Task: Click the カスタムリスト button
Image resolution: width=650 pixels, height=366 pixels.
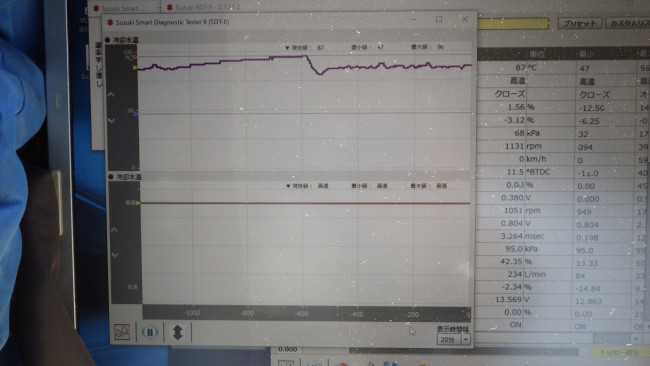Action: pyautogui.click(x=628, y=23)
